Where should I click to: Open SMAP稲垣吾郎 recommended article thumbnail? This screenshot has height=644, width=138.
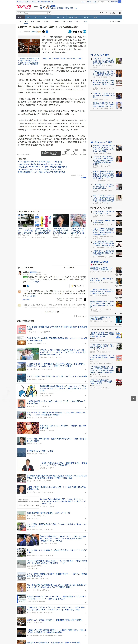(61, 220)
